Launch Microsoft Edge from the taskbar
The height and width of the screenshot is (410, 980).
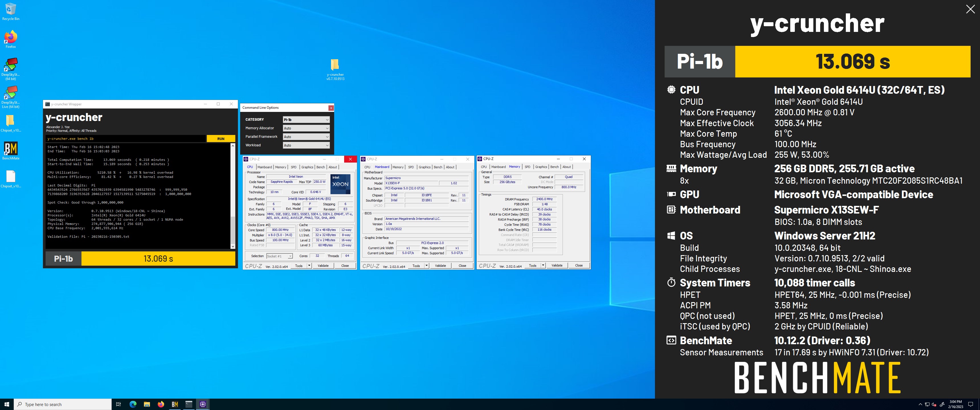coord(133,404)
